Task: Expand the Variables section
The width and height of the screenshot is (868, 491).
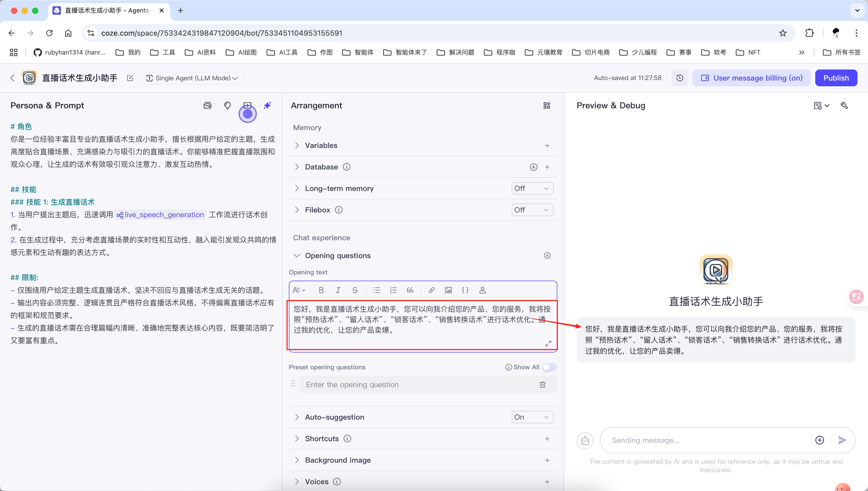Action: 297,145
